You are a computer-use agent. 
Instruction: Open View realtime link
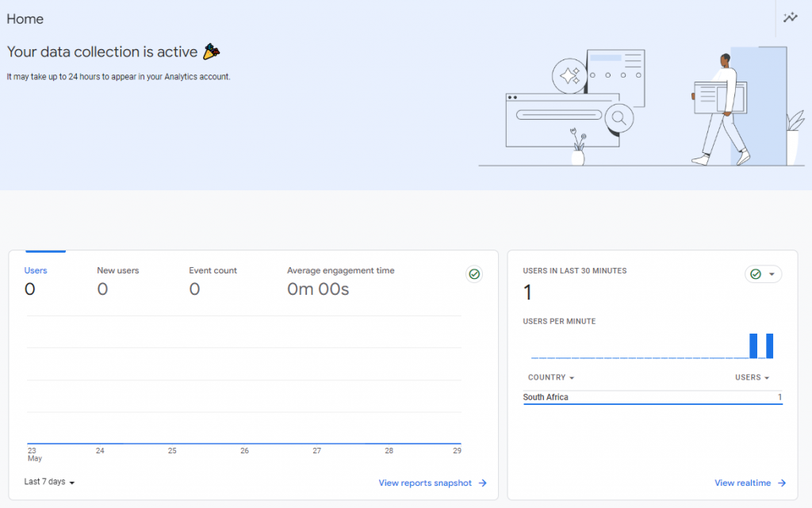[742, 483]
